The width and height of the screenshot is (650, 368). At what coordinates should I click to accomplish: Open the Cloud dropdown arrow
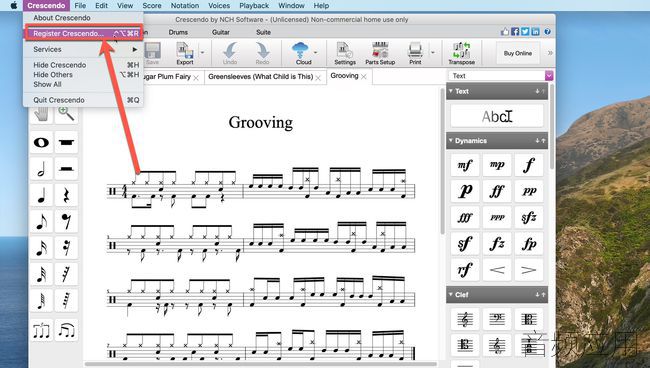pos(315,53)
